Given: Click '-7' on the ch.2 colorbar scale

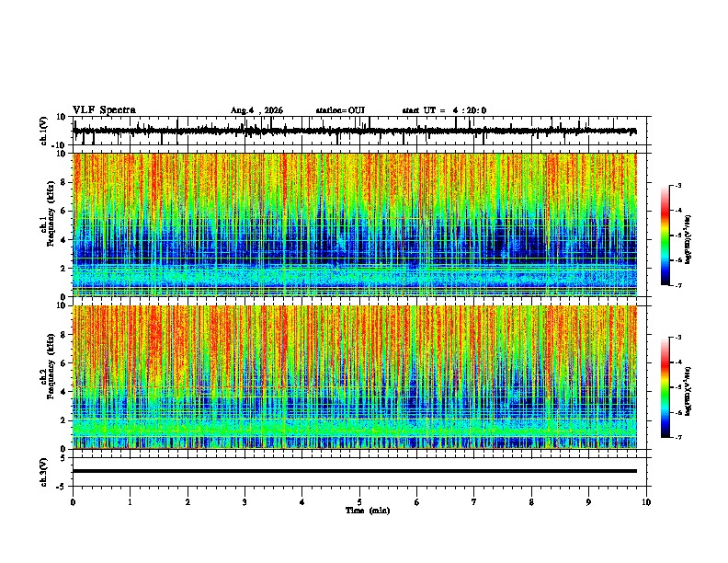Looking at the screenshot, I should 677,437.
